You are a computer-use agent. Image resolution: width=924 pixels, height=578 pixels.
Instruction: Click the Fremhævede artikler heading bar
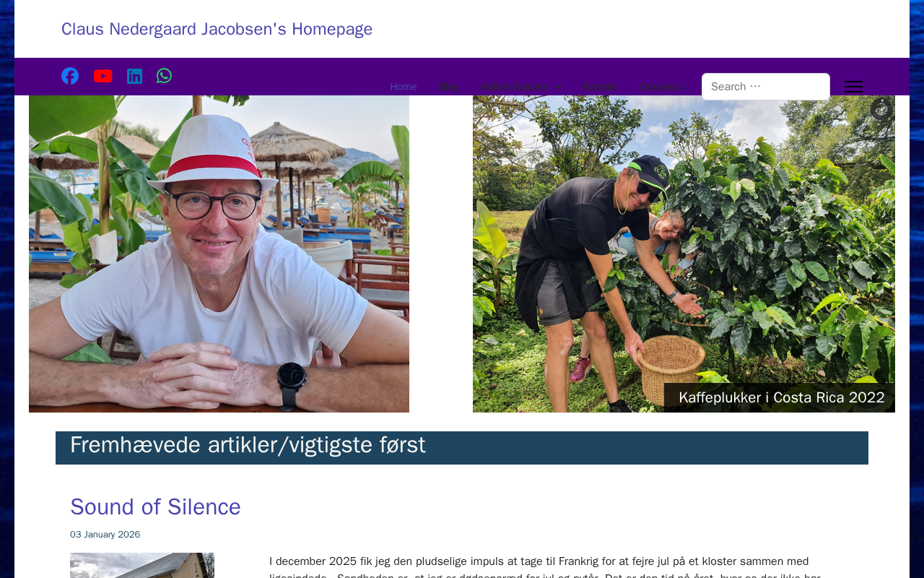coord(462,448)
